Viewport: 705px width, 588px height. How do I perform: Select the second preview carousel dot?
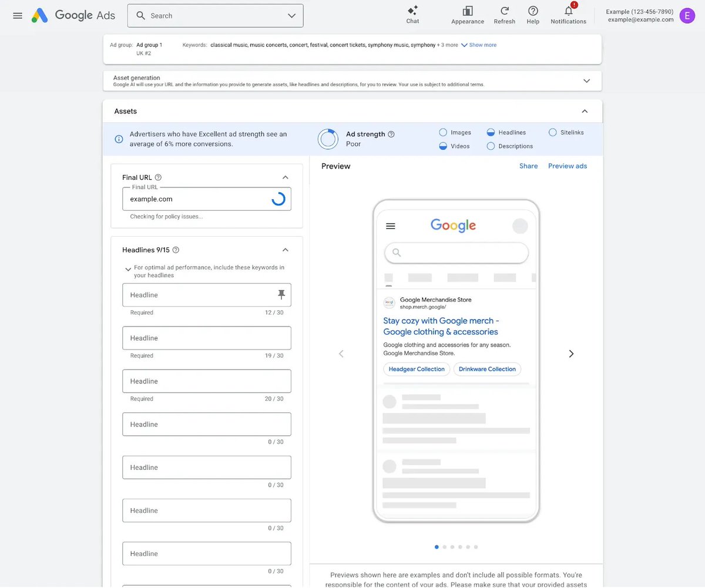444,547
